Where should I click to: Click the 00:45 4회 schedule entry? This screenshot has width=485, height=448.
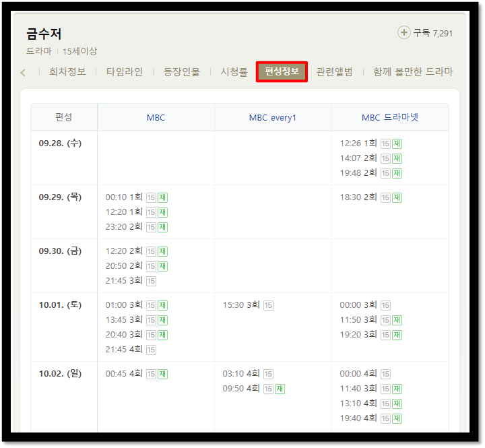[124, 373]
